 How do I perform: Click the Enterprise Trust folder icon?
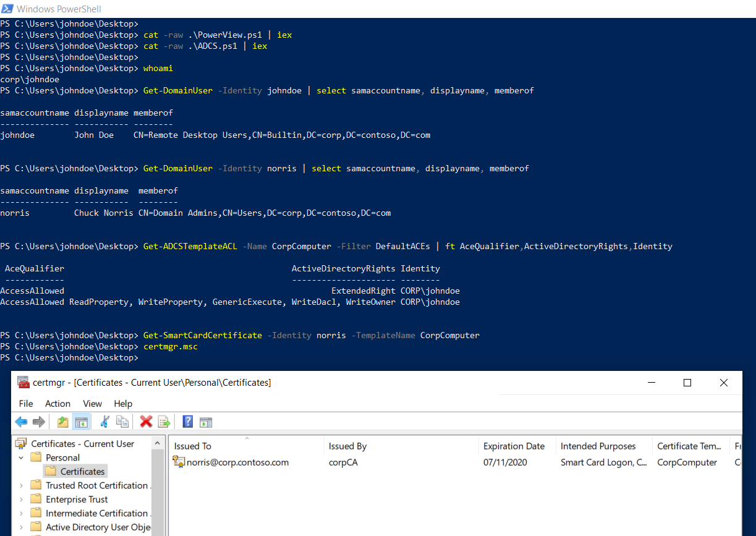(x=36, y=499)
